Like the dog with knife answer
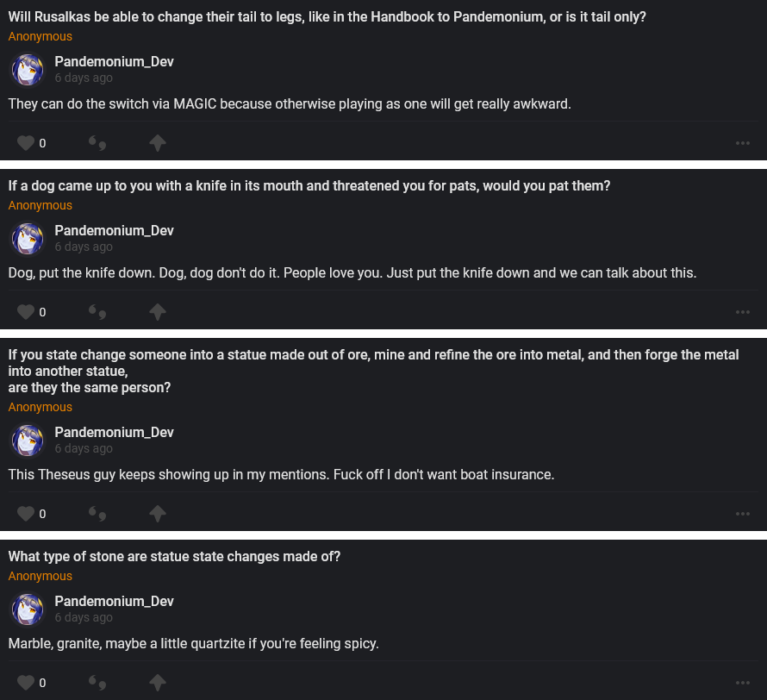This screenshot has width=767, height=700. click(x=26, y=312)
